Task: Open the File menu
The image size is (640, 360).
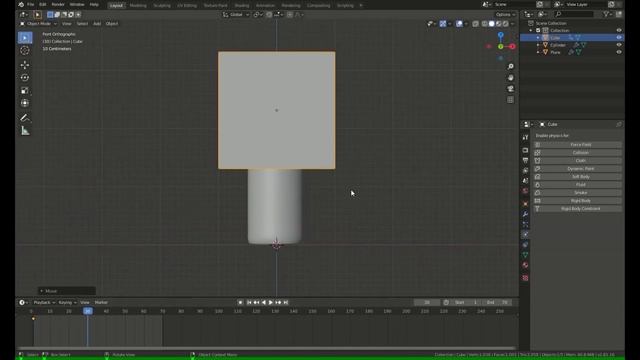Action: tap(31, 4)
